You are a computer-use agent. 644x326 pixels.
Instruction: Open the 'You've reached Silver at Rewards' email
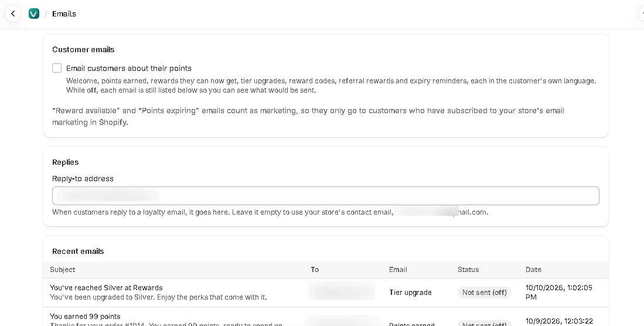click(x=106, y=288)
